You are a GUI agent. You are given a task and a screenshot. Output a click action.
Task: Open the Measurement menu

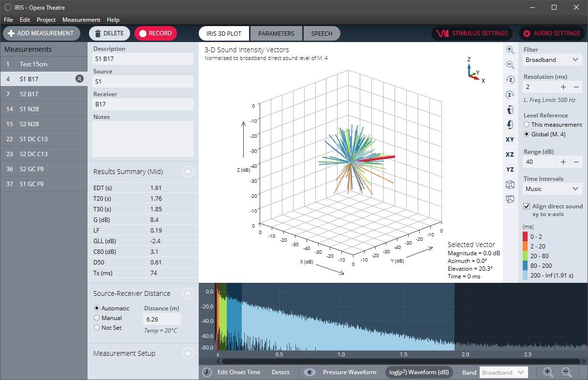[x=81, y=20]
